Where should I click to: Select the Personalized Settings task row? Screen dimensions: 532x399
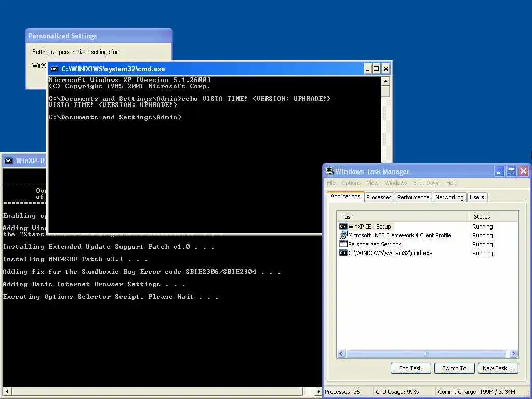428,244
